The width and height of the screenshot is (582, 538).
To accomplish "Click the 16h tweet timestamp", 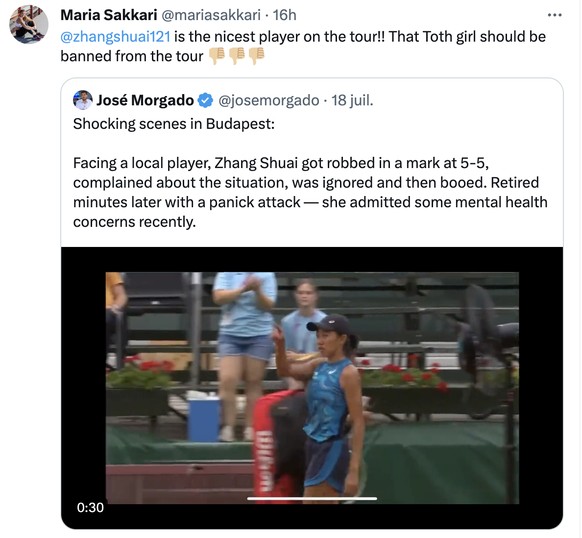I will point(285,15).
